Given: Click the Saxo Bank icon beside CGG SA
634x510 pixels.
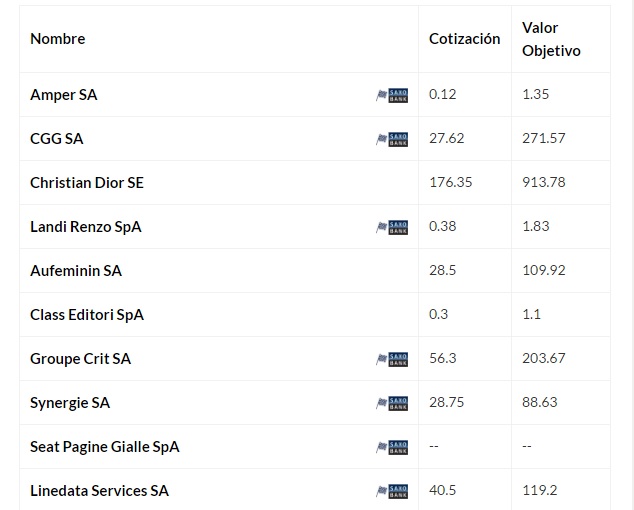Looking at the screenshot, I should [392, 139].
